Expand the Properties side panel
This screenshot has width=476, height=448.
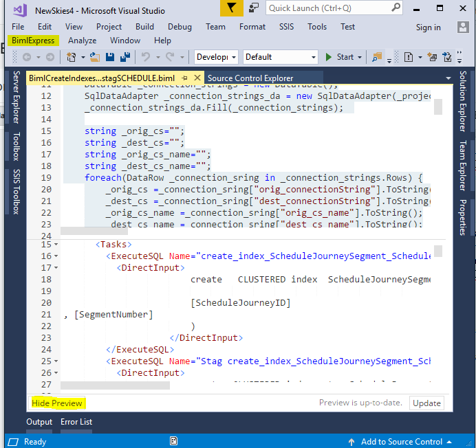click(463, 217)
